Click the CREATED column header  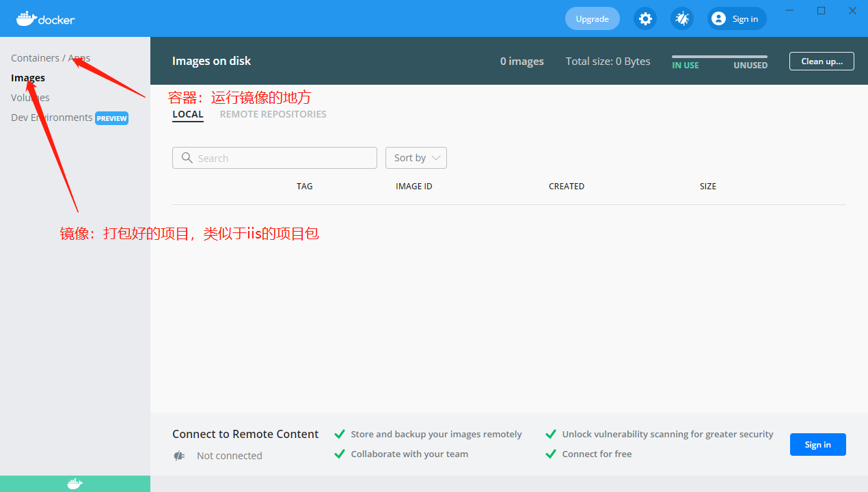click(x=567, y=186)
